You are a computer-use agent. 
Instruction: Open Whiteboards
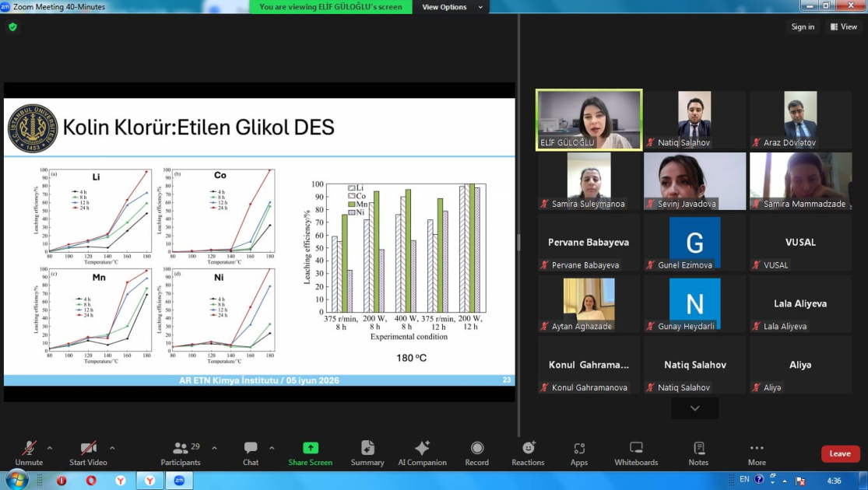[636, 453]
